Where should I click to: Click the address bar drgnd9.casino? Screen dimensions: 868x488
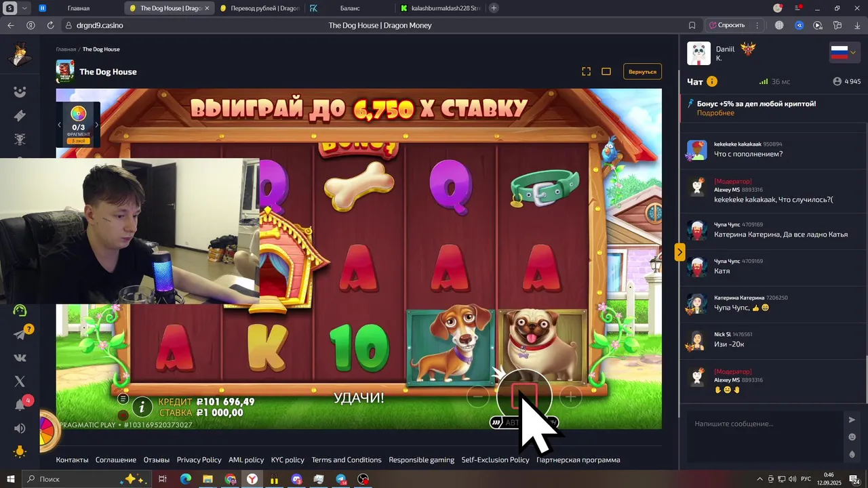[x=100, y=25]
